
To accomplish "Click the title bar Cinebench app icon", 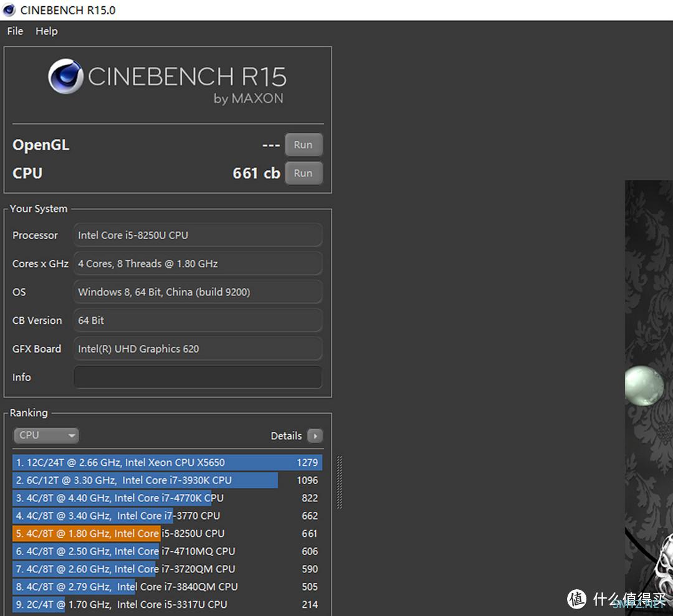I will click(x=9, y=10).
